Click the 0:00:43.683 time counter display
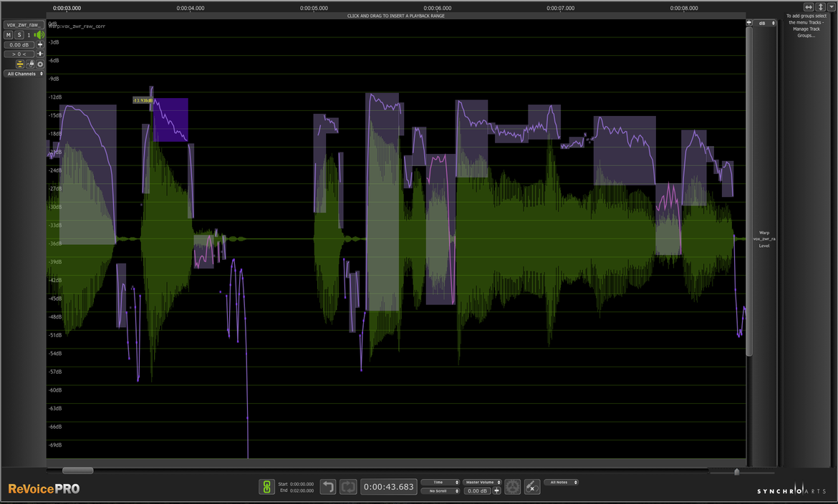 click(x=388, y=487)
